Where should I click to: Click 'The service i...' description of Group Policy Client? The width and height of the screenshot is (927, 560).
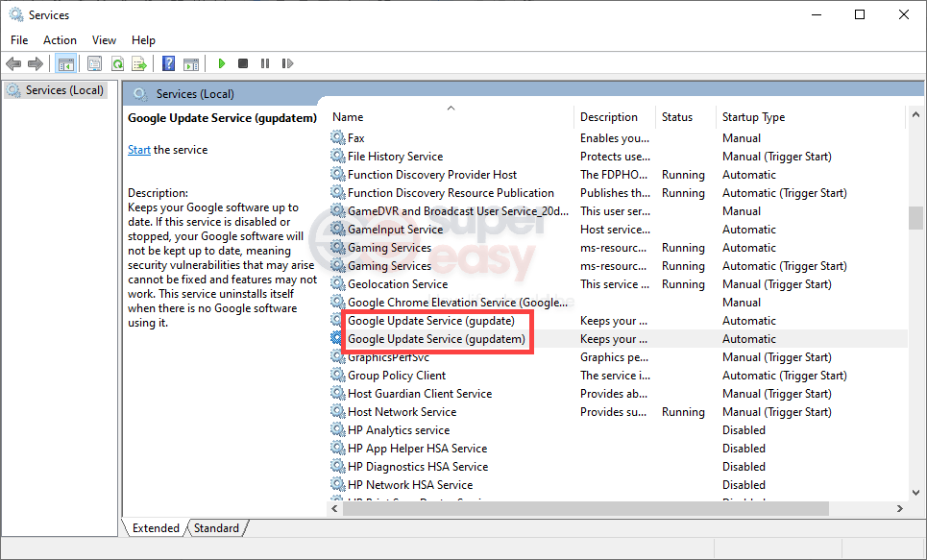[615, 375]
